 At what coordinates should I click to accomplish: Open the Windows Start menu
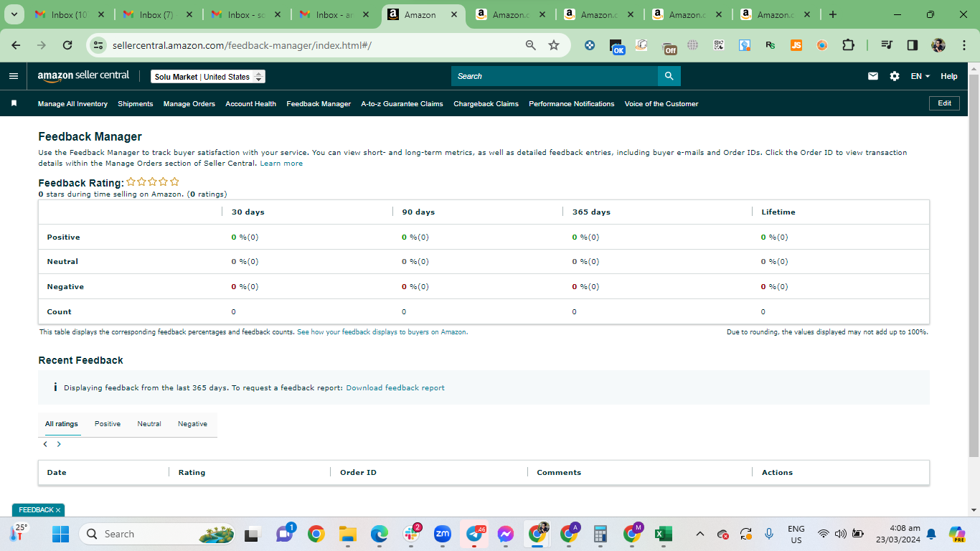pos(60,534)
